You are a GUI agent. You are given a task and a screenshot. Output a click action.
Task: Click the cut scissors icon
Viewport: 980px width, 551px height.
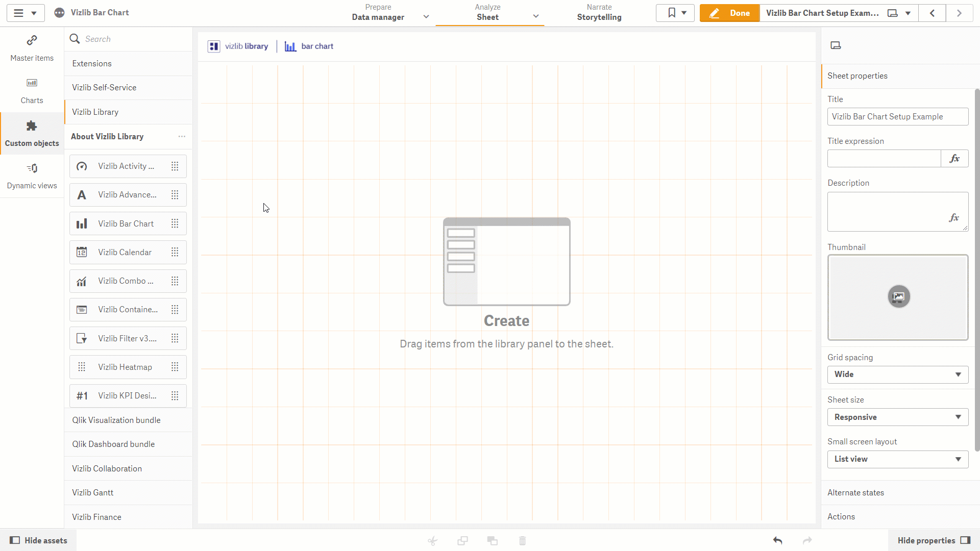pos(433,541)
